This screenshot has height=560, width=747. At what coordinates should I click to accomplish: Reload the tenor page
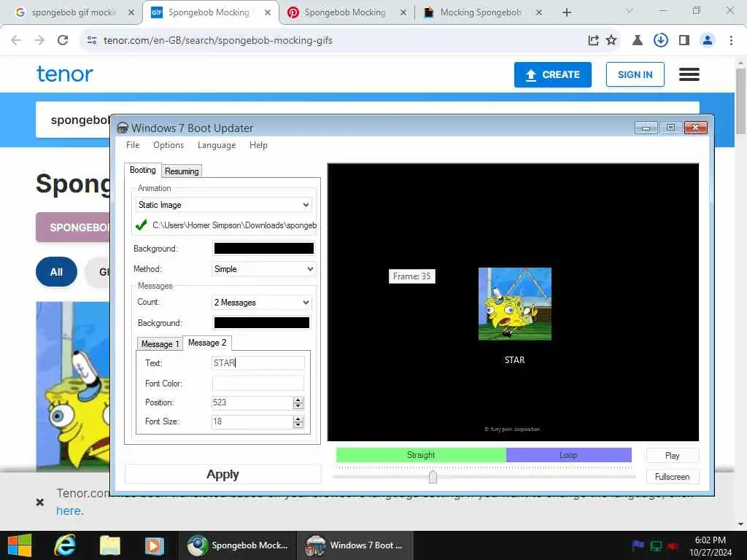tap(63, 41)
